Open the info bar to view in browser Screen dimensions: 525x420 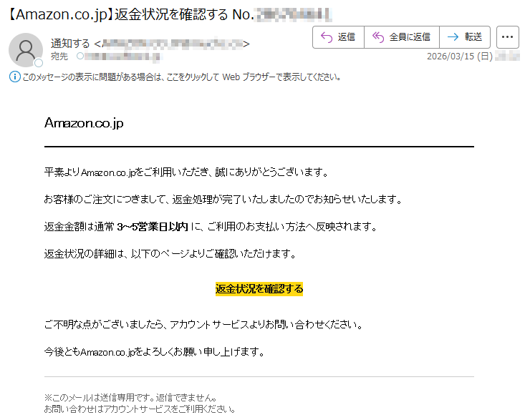pos(181,77)
